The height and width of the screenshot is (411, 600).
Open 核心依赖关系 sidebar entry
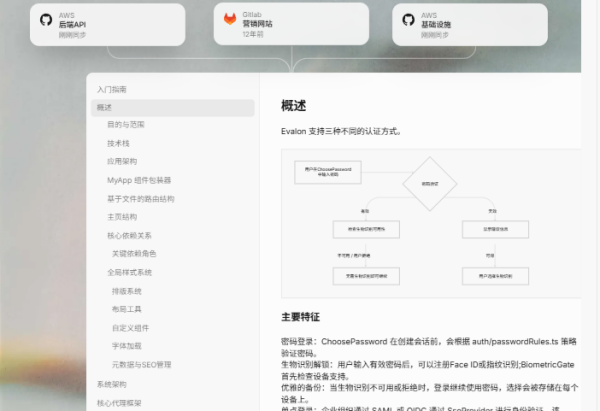tap(129, 236)
